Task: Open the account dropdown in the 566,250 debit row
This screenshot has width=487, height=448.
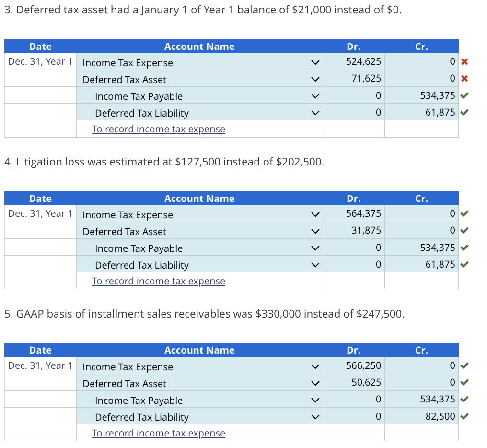Action: (314, 366)
